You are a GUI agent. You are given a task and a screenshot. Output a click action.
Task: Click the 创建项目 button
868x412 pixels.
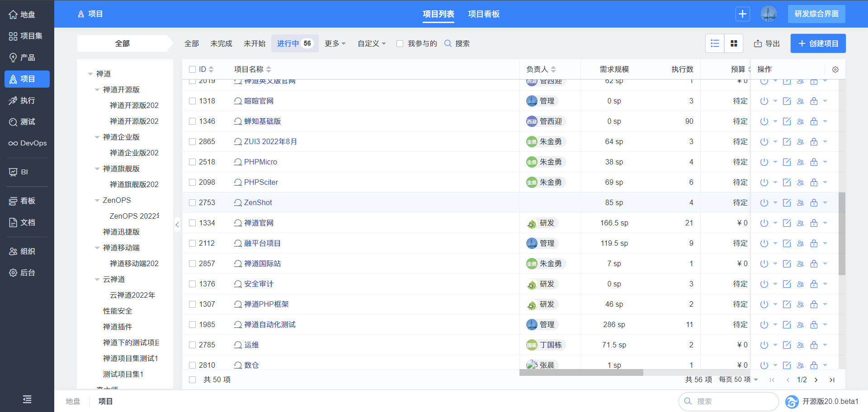click(x=818, y=43)
